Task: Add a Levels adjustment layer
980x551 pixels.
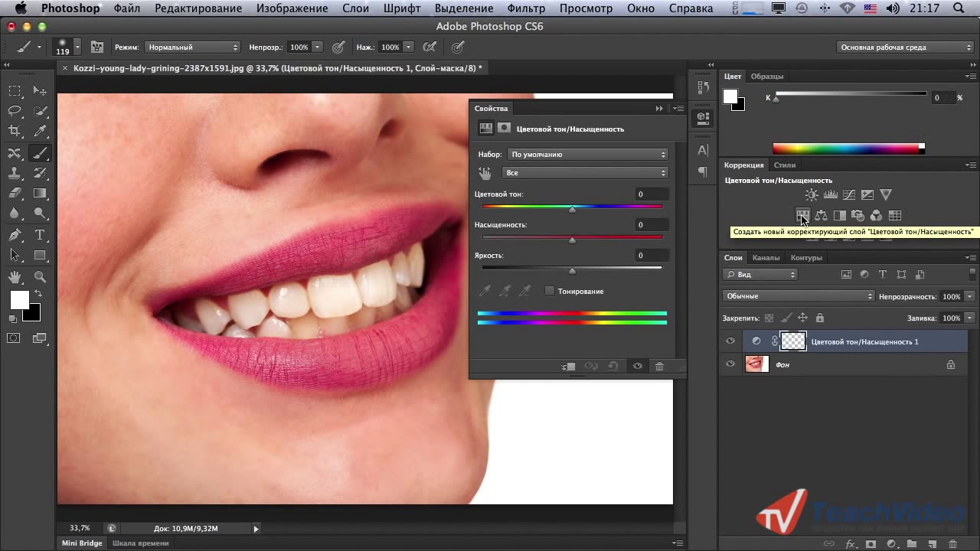Action: 830,195
